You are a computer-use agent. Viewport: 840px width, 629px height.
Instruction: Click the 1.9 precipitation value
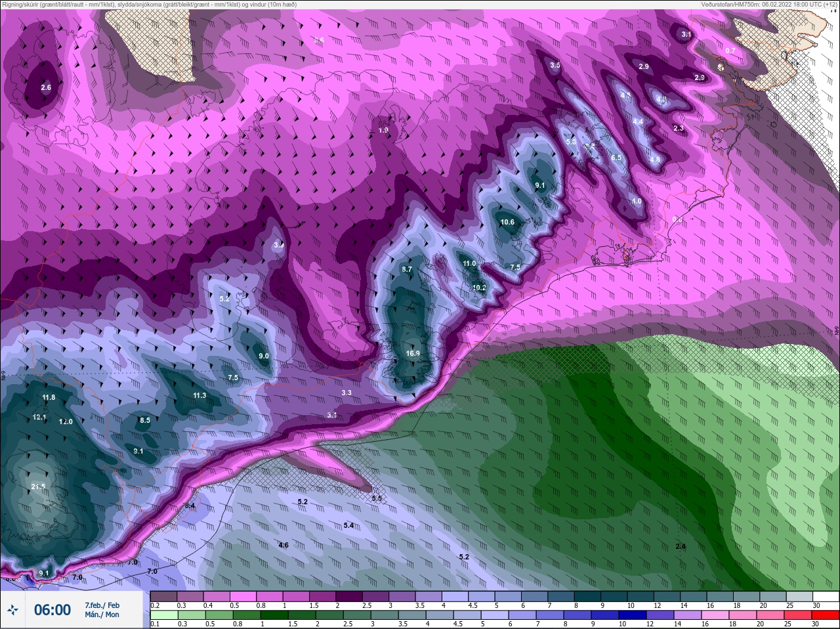pos(383,130)
